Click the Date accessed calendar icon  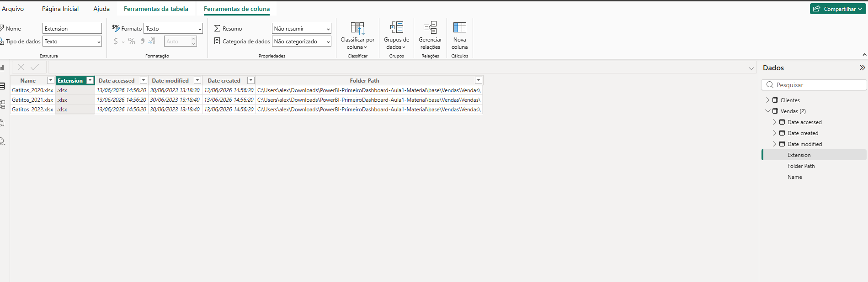(x=782, y=122)
